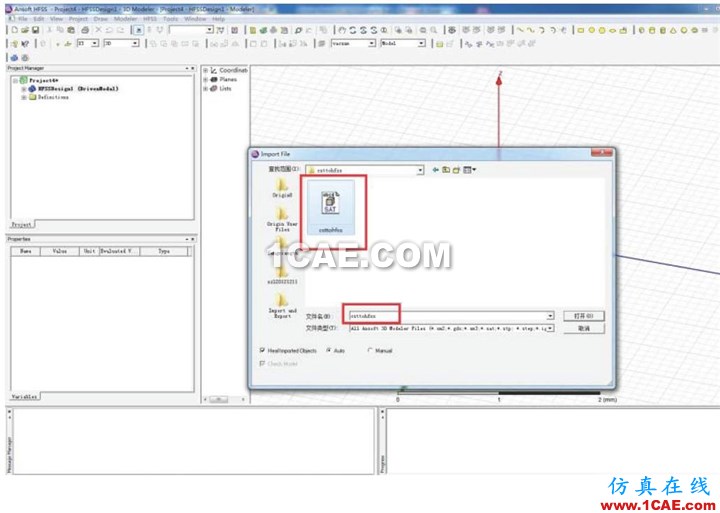Expand the Coordinate Systems tree node
Image resolution: width=720 pixels, height=513 pixels.
(x=206, y=70)
